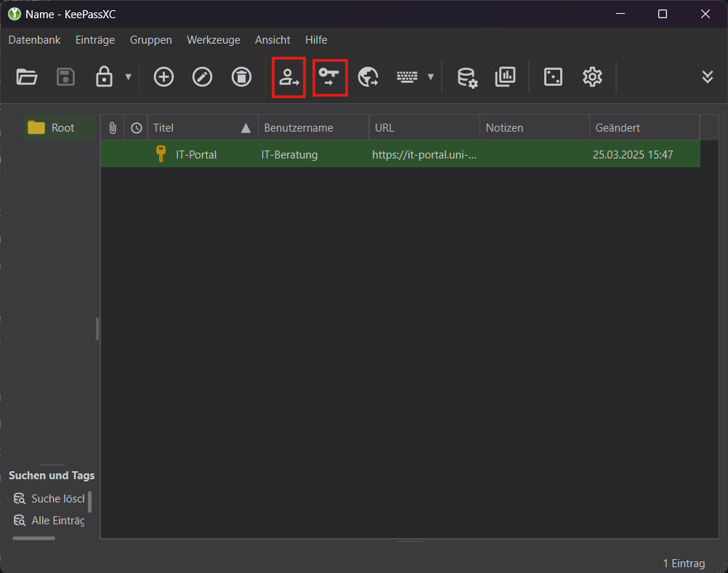The height and width of the screenshot is (573, 728).
Task: Expand the Auto-Type dropdown arrow
Action: pos(431,77)
